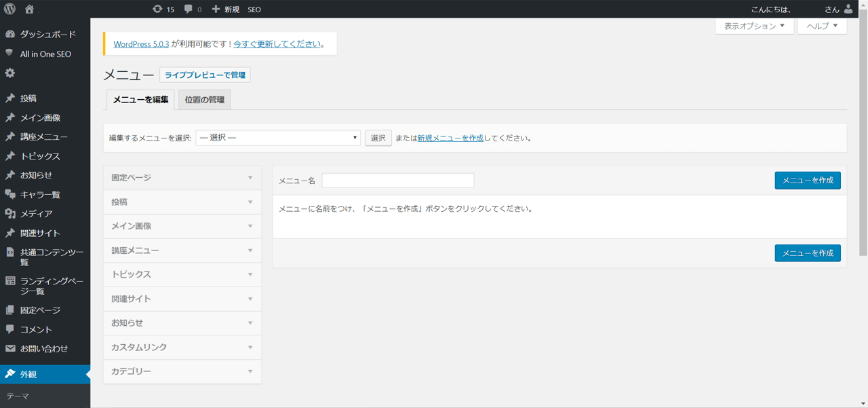Image resolution: width=868 pixels, height=408 pixels.
Task: Click the ダッシュボード gauge icon
Action: [10, 34]
